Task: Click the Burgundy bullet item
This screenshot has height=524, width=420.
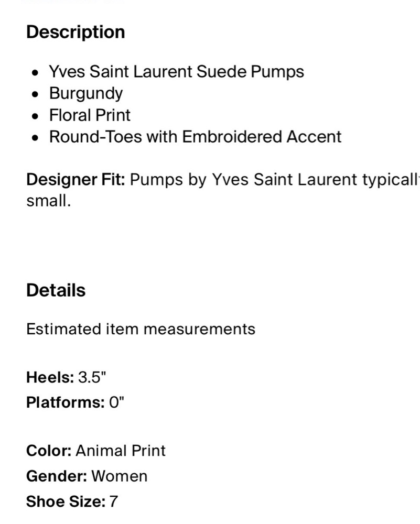Action: click(86, 93)
